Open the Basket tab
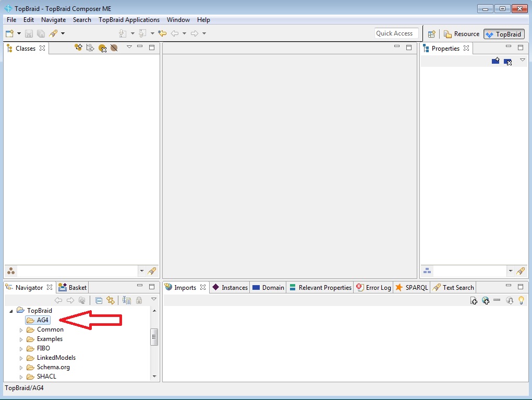Viewport: 532px width, 400px height. [73, 288]
